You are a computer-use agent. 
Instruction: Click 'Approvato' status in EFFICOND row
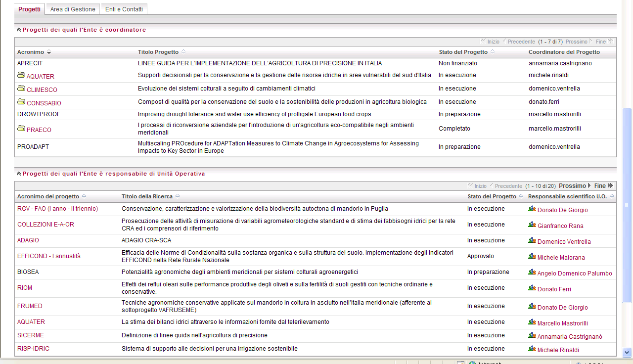(x=481, y=256)
